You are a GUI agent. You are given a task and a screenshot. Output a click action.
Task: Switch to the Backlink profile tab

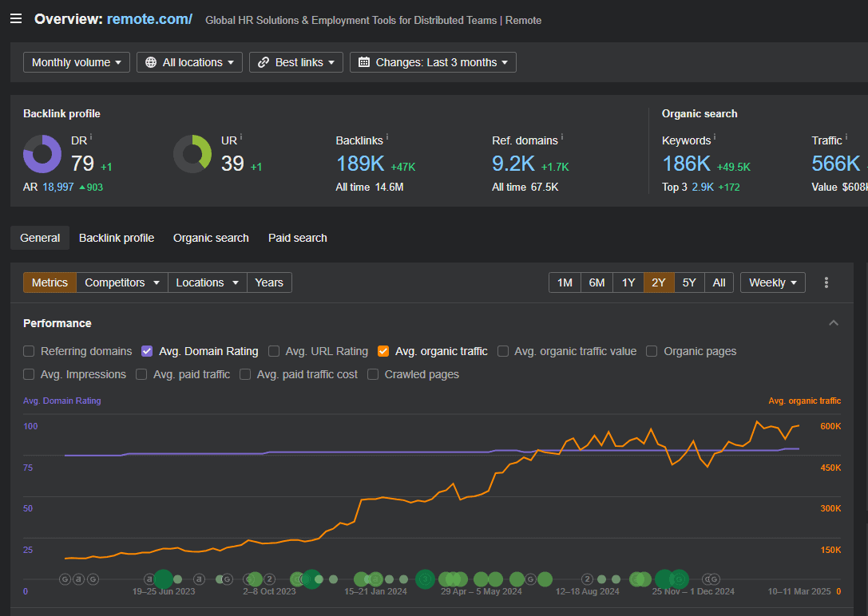[117, 238]
